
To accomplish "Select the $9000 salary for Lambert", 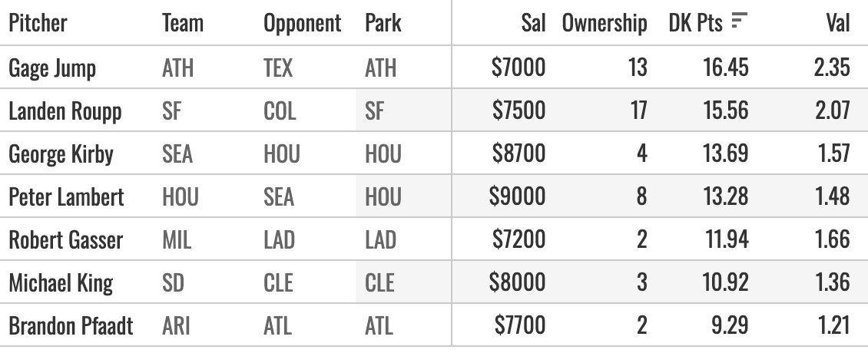I will pos(517,196).
